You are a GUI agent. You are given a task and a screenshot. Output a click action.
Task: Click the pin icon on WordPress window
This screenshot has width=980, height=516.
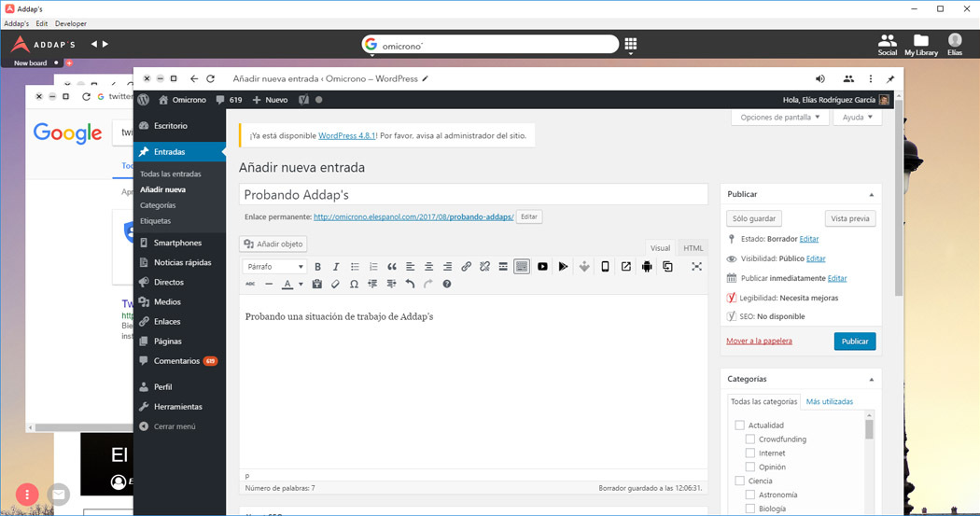(x=890, y=78)
